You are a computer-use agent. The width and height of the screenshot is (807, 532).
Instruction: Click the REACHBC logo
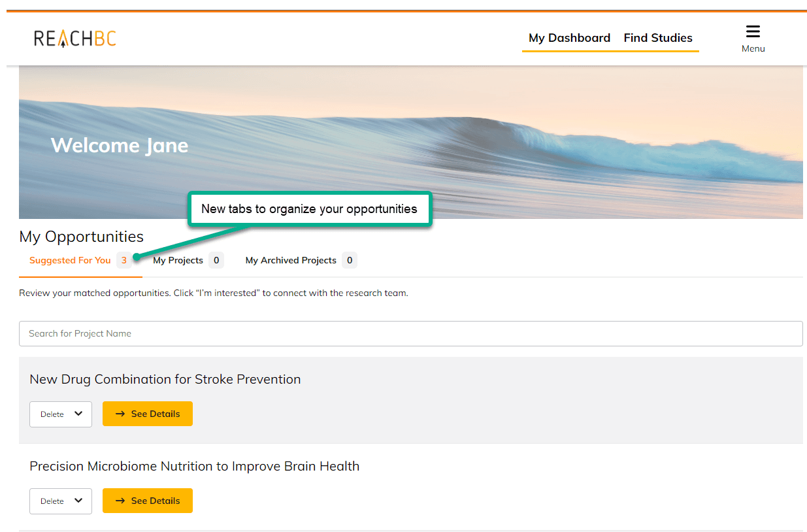pyautogui.click(x=75, y=39)
